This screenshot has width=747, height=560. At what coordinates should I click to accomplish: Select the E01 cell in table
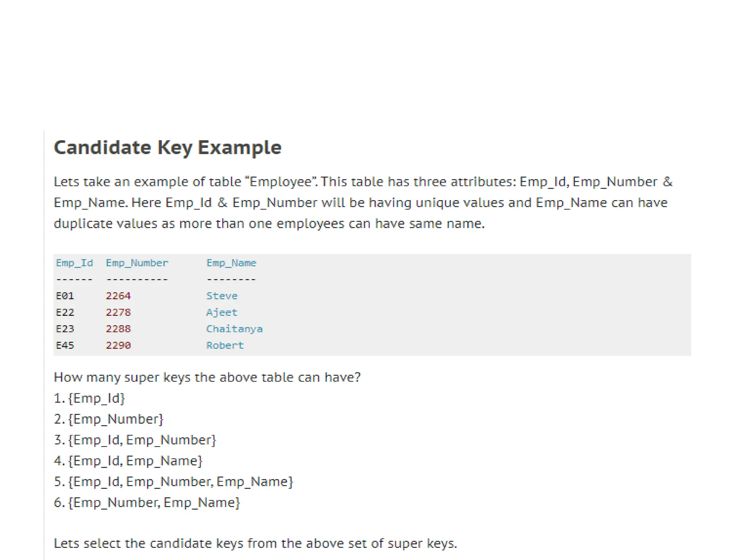pos(65,296)
